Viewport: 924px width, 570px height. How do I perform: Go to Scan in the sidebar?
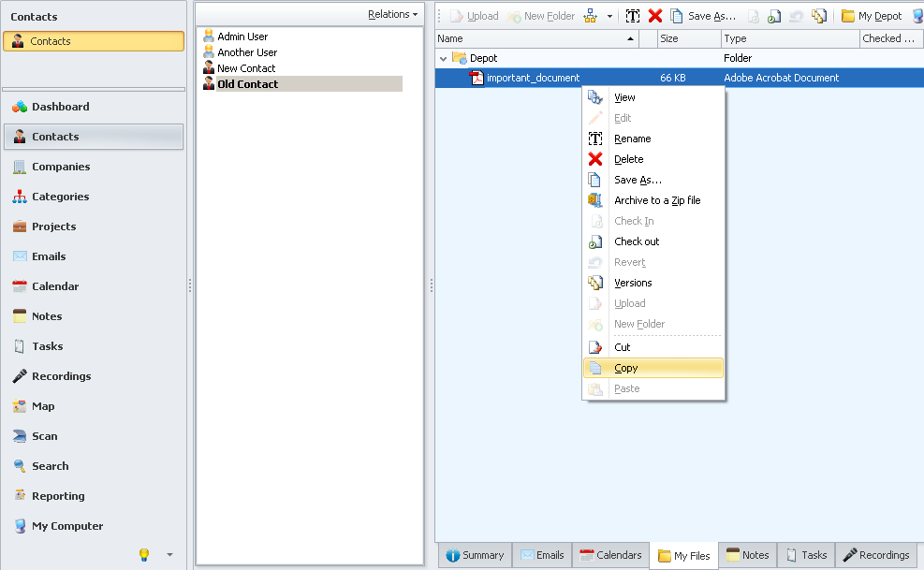click(44, 436)
